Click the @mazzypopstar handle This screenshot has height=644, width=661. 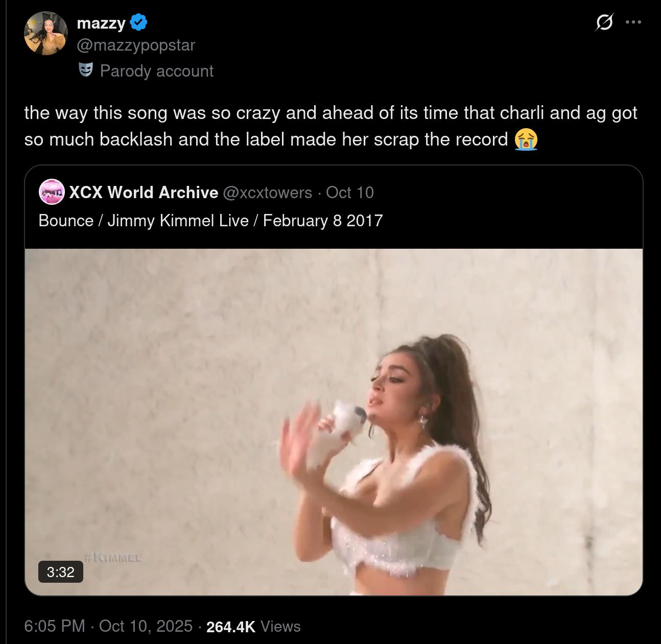[136, 45]
